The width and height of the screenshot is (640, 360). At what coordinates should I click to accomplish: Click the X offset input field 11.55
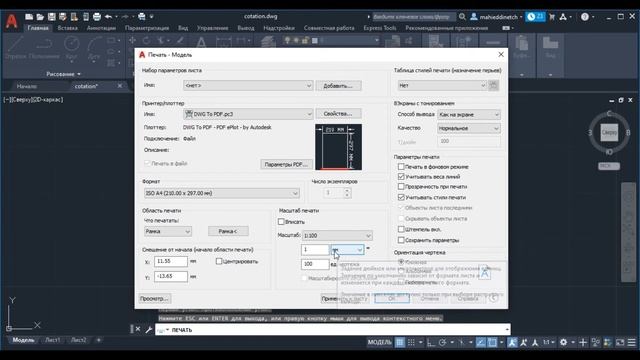pos(171,261)
